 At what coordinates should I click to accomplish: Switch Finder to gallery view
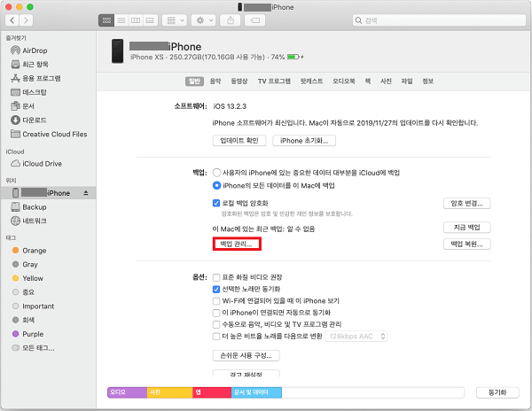pos(150,20)
